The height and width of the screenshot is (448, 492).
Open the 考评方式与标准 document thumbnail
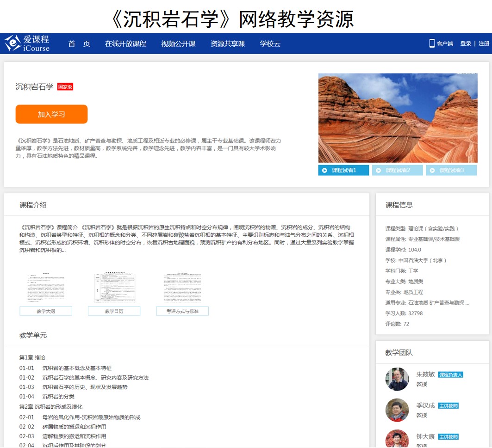[182, 289]
